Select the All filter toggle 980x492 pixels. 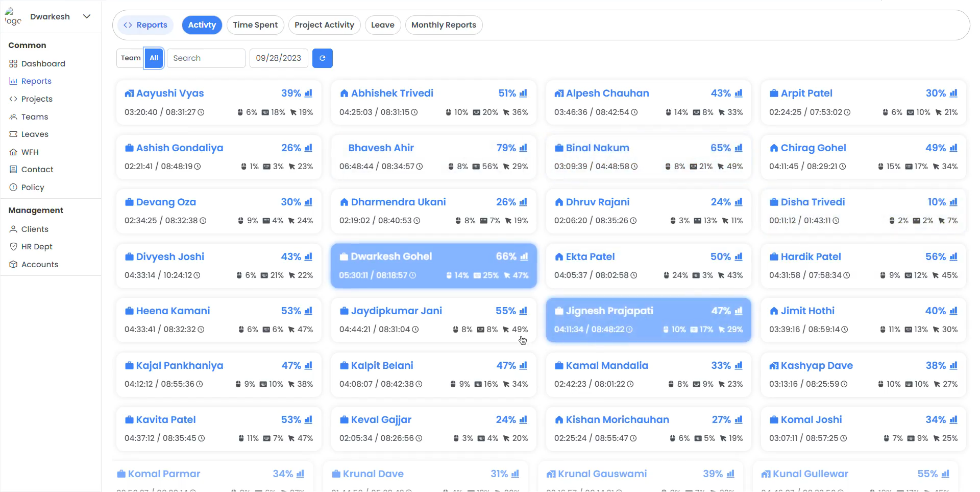154,58
